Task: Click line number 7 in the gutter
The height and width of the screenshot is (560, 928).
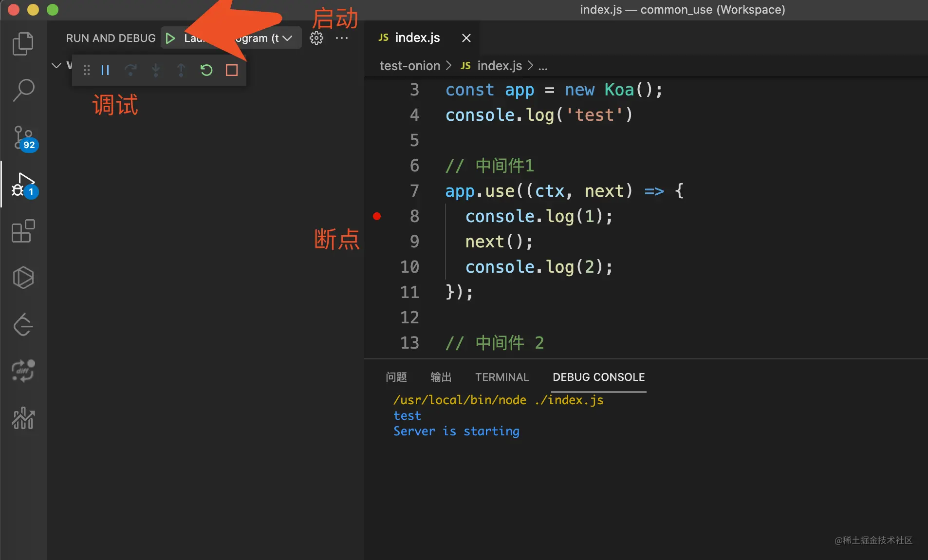Action: (414, 191)
